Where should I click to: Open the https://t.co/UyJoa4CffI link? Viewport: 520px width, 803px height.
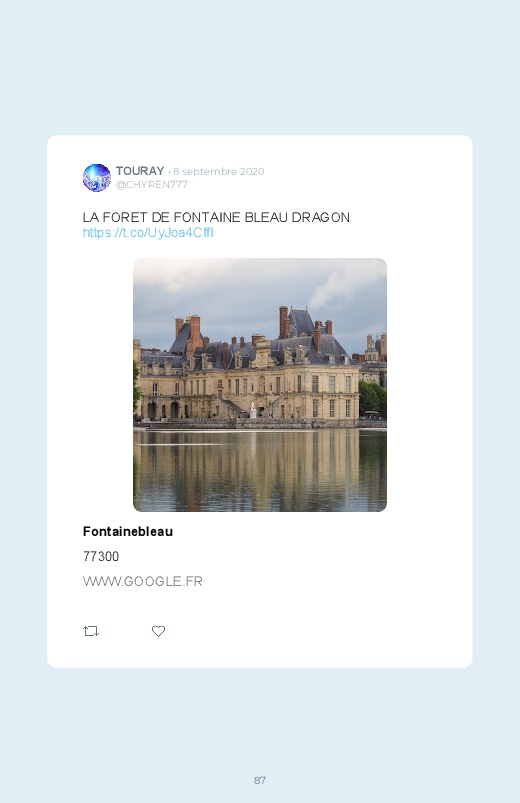pos(148,233)
